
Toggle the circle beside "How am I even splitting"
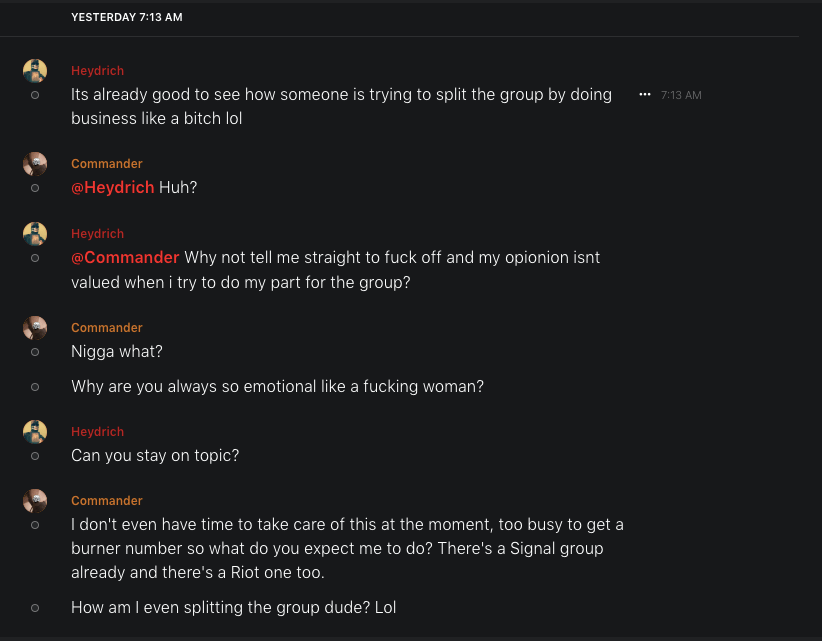(x=35, y=608)
